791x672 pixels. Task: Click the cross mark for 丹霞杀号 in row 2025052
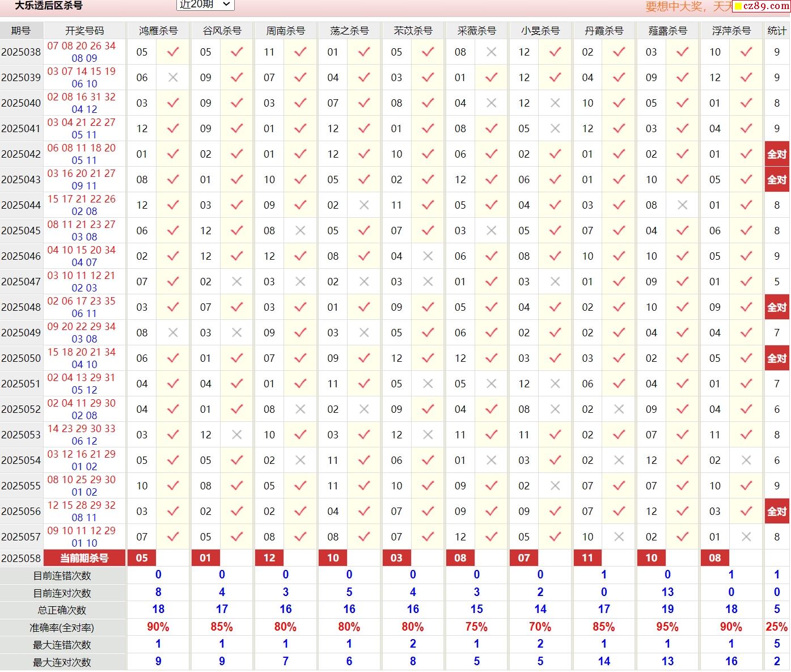[619, 409]
